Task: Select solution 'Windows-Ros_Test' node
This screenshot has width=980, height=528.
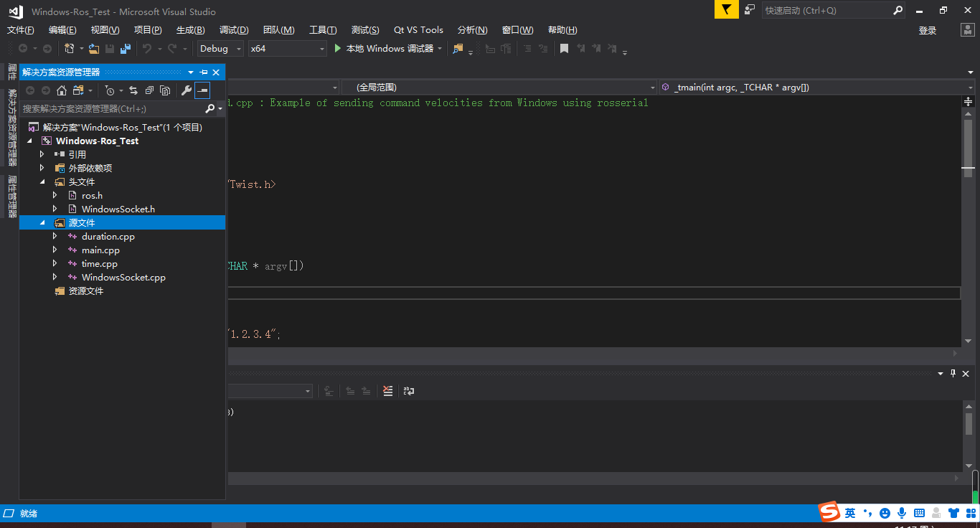Action: [122, 127]
